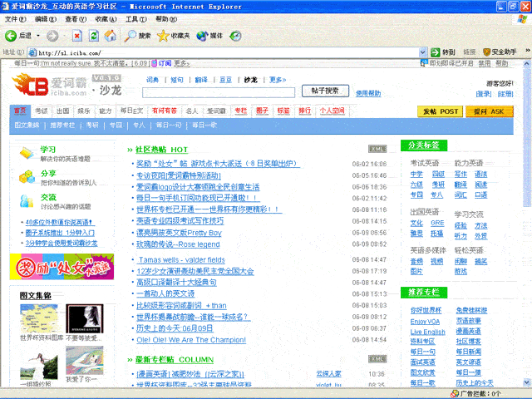Open the 工具 menu
The height and width of the screenshot is (399, 532).
coord(136,19)
